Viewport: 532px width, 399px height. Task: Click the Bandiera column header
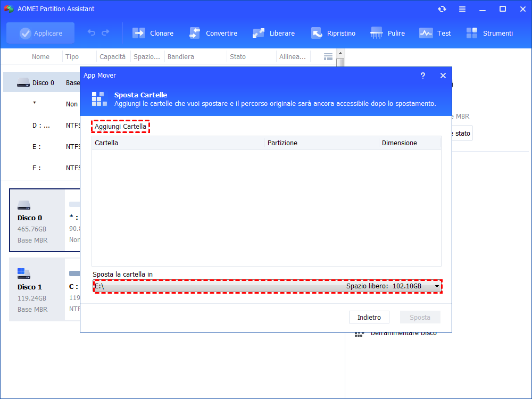coord(181,57)
